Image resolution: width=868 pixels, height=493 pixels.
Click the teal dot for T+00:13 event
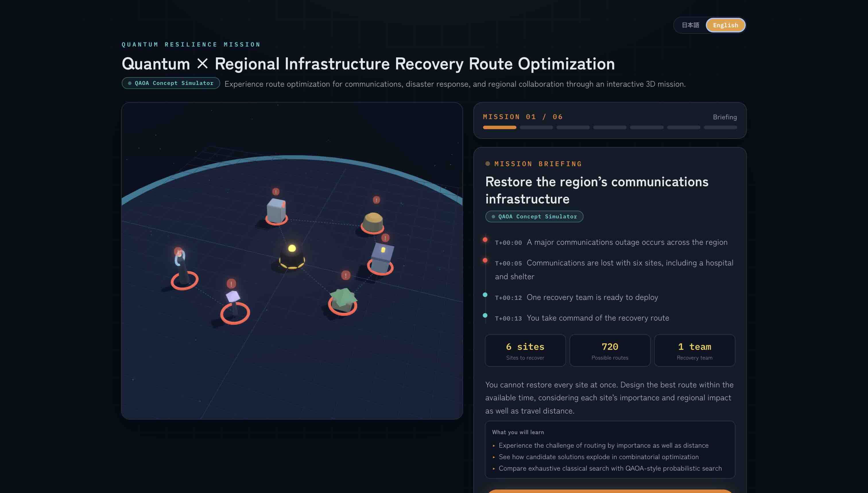tap(485, 315)
